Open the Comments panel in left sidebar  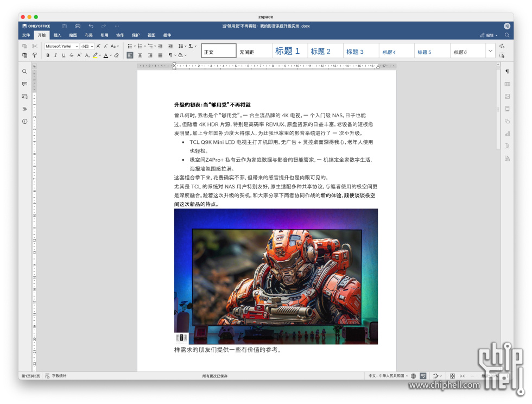(24, 84)
